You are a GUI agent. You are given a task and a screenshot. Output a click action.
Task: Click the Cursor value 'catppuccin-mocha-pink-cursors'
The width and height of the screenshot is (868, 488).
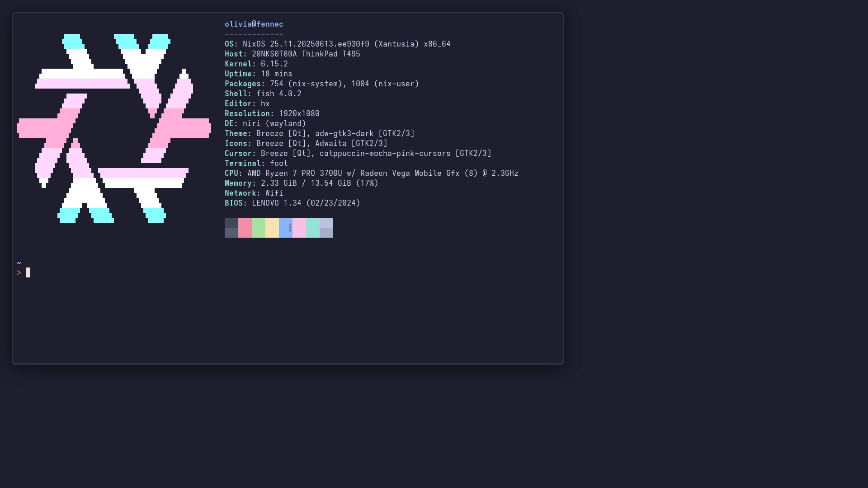click(x=385, y=154)
